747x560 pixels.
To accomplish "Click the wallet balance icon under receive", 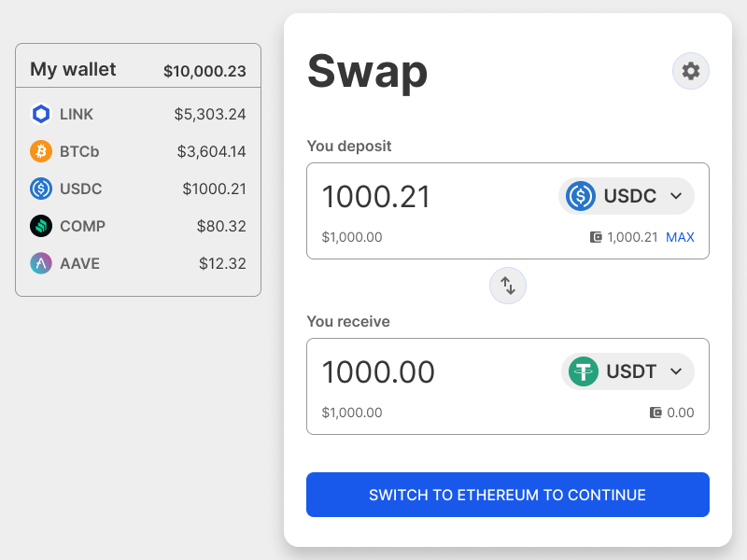I will 655,413.
